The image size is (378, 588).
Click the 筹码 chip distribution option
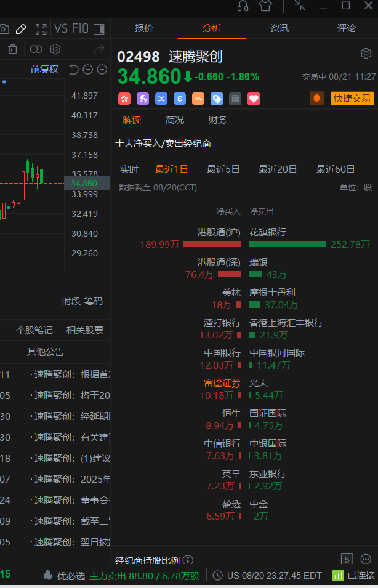click(x=94, y=301)
